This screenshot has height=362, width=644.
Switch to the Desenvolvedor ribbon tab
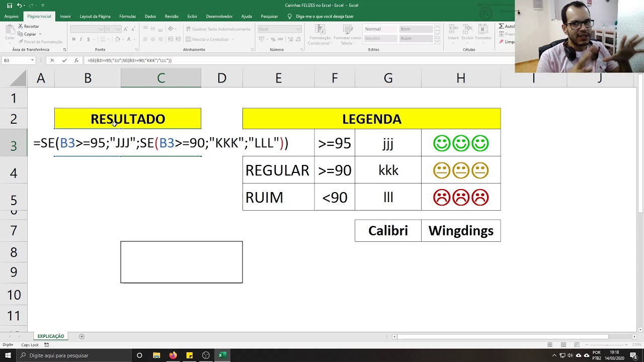pos(219,16)
